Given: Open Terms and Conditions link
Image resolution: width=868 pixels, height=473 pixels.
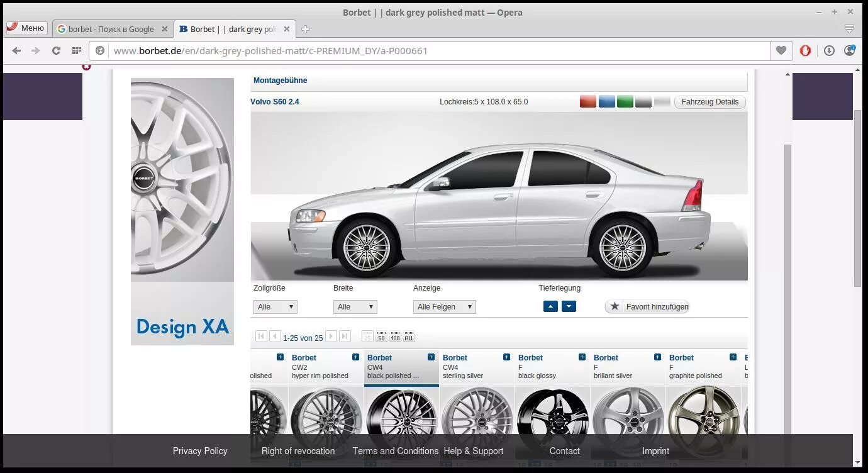Looking at the screenshot, I should (396, 451).
